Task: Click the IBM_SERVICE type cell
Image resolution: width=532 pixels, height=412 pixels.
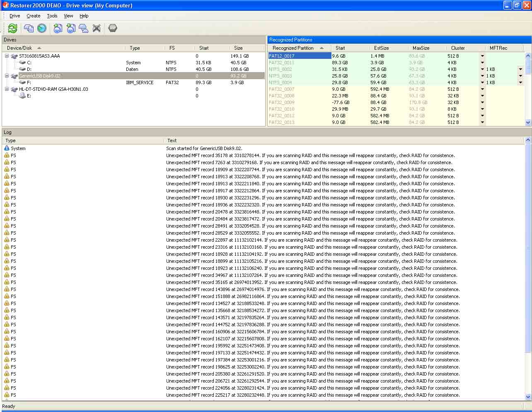Action: tap(140, 82)
